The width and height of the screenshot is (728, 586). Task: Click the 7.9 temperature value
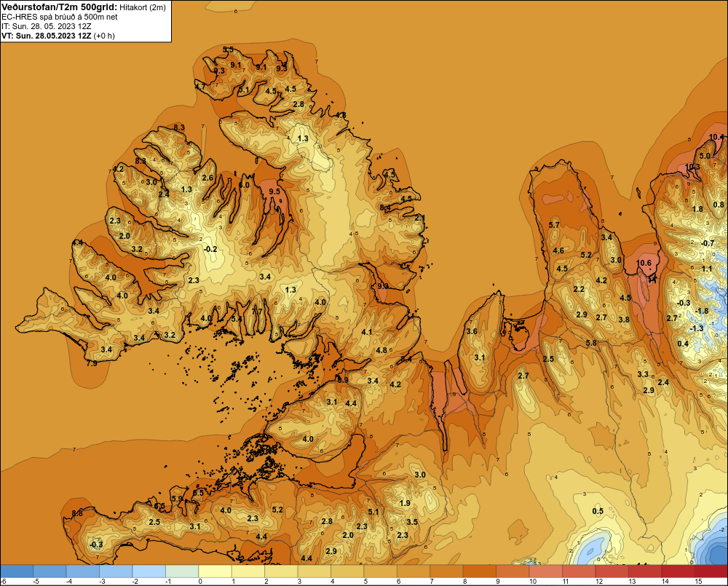pos(92,363)
